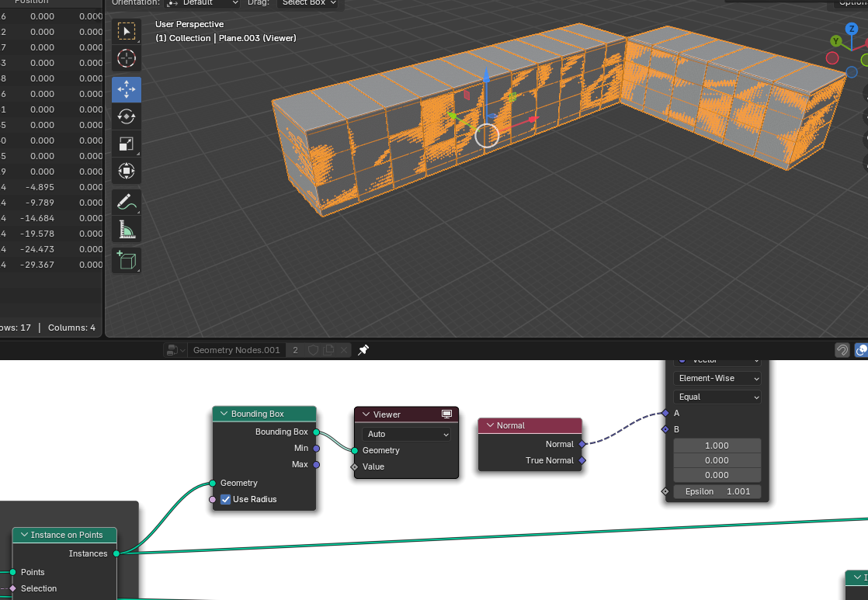Screen dimensions: 868x600
Task: Click the Viewer node Geometry input socket
Action: (355, 450)
